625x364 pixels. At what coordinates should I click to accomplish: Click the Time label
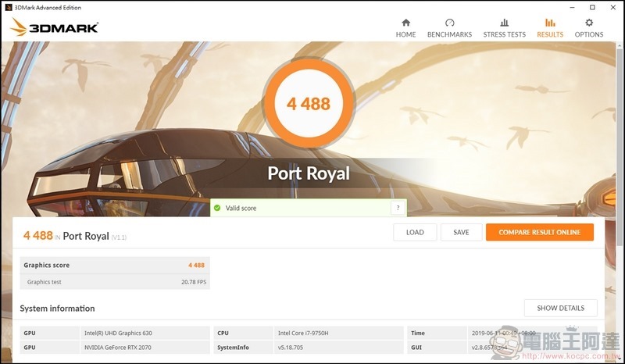click(418, 333)
